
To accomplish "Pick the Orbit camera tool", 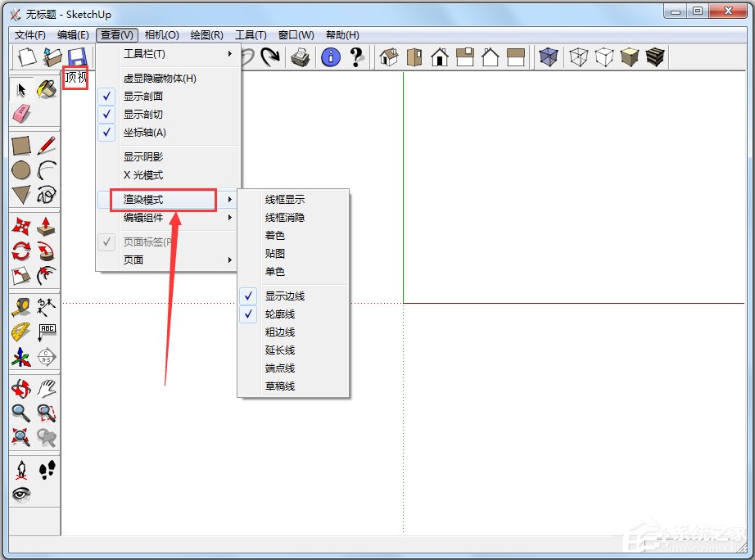I will pyautogui.click(x=21, y=389).
